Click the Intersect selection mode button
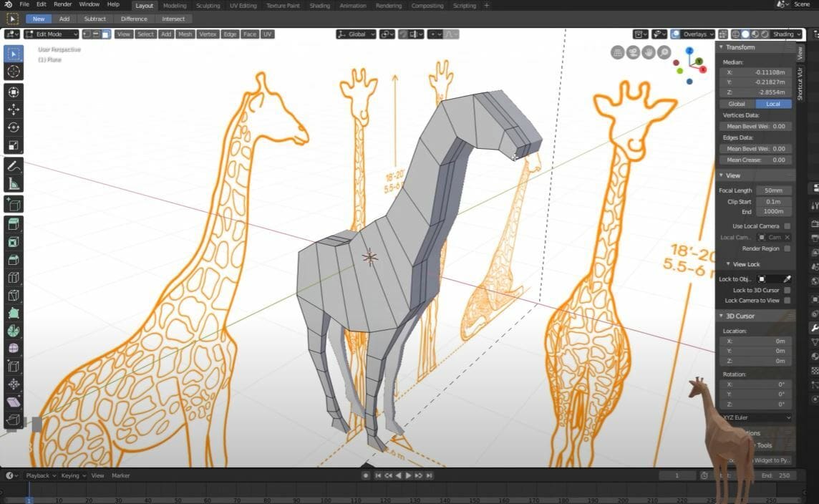This screenshot has width=819, height=504. (x=173, y=19)
